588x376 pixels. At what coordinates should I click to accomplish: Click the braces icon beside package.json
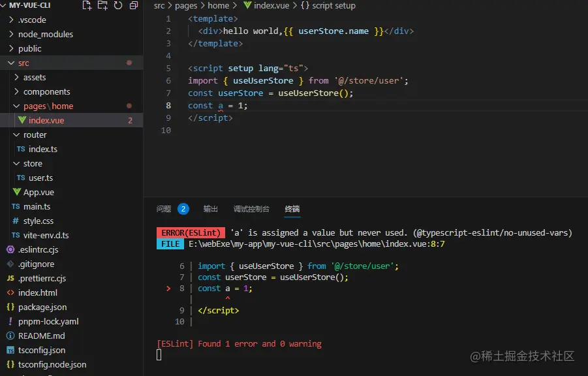[x=10, y=307]
